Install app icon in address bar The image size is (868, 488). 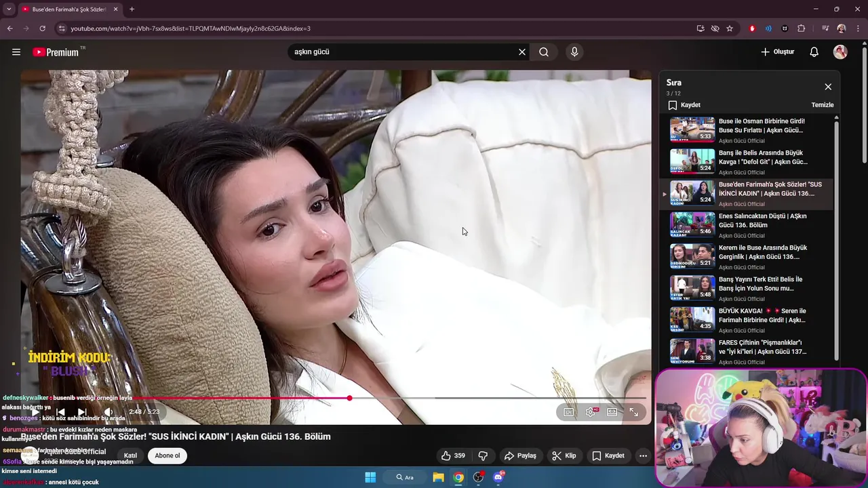tap(700, 28)
